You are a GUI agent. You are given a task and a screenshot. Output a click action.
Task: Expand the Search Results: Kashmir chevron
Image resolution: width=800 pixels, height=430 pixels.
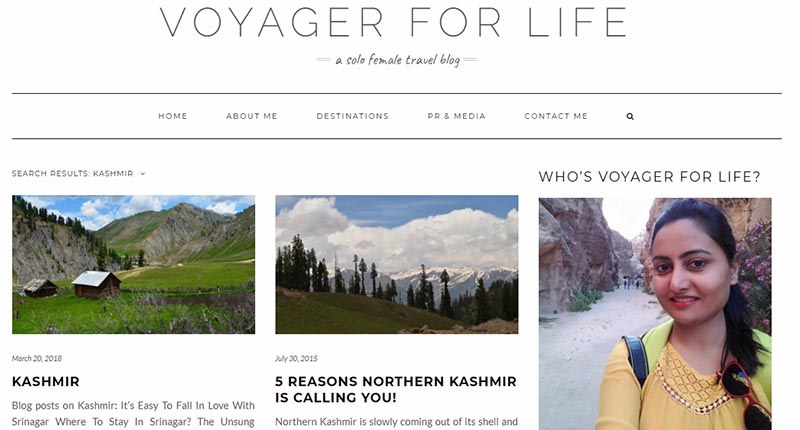point(143,174)
